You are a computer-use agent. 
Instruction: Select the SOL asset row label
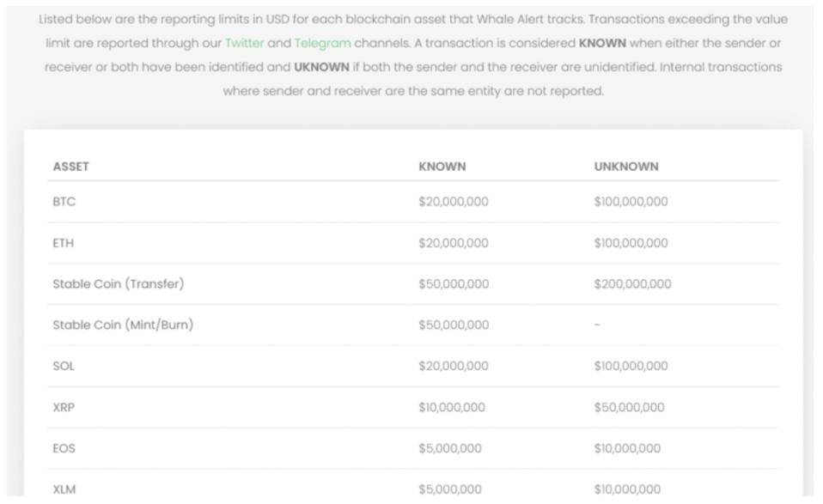(x=64, y=367)
